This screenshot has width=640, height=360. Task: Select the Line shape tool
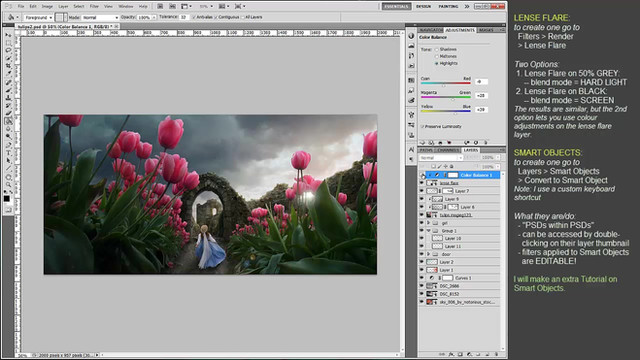tap(8, 169)
